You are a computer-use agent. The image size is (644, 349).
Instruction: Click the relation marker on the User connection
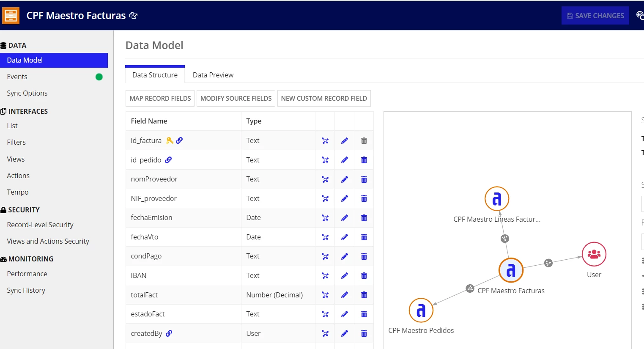click(x=548, y=263)
